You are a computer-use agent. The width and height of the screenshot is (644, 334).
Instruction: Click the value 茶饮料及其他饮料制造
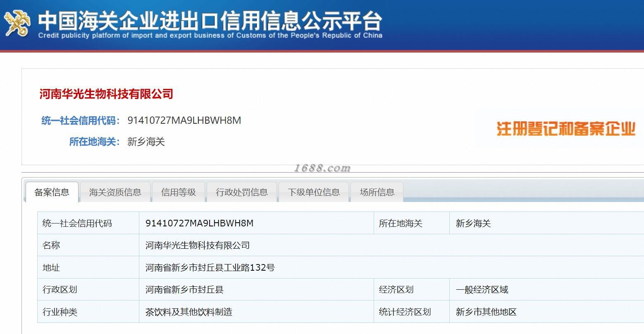click(x=189, y=312)
